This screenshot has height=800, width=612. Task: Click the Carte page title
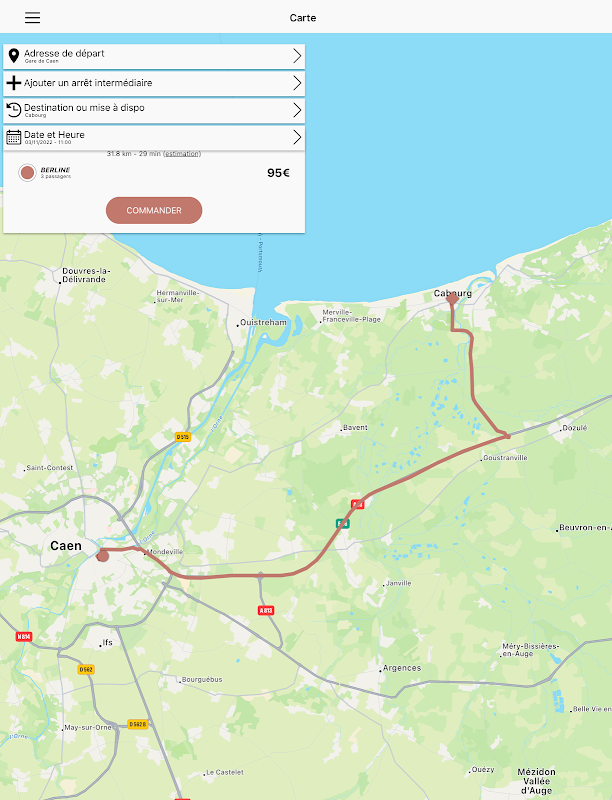click(303, 18)
